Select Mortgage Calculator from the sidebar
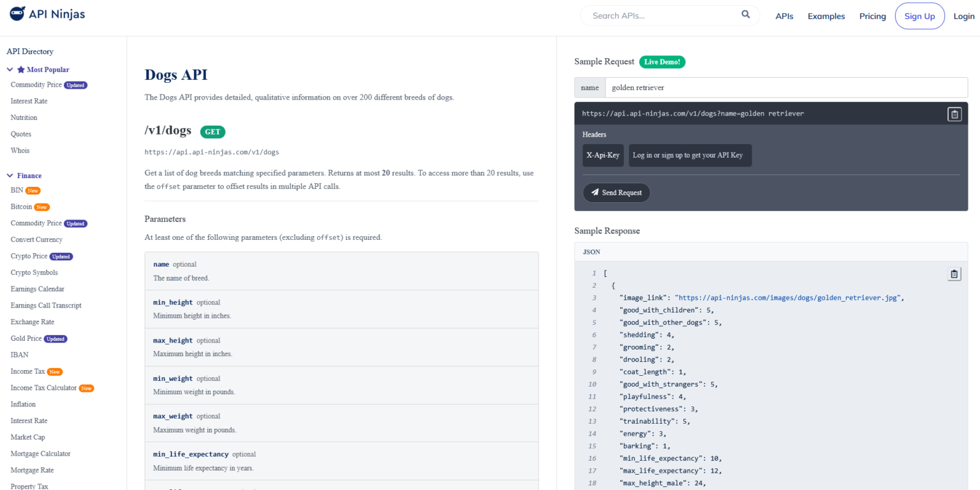The image size is (980, 490). click(x=40, y=454)
